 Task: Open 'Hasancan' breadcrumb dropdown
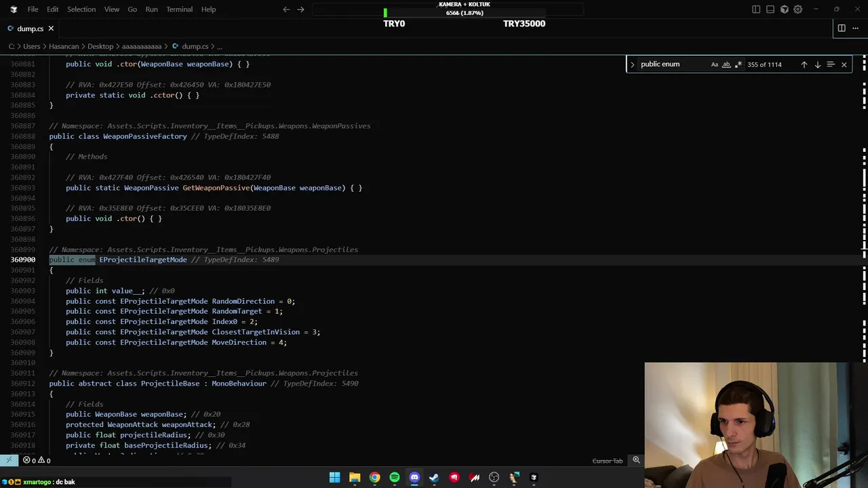click(64, 47)
